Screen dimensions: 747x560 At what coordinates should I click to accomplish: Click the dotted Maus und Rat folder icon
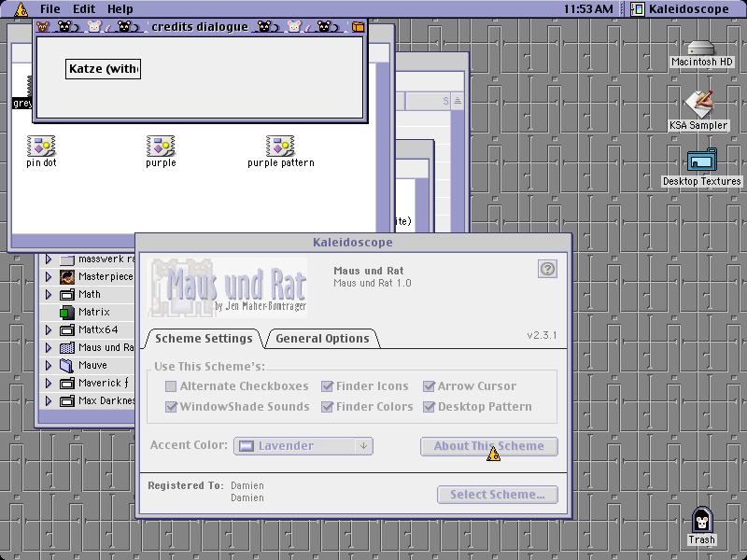[67, 347]
